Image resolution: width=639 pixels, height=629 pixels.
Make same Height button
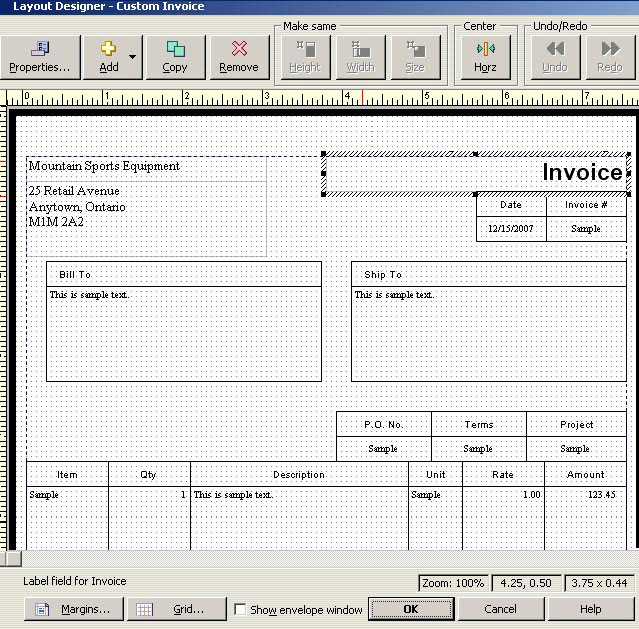pos(305,57)
